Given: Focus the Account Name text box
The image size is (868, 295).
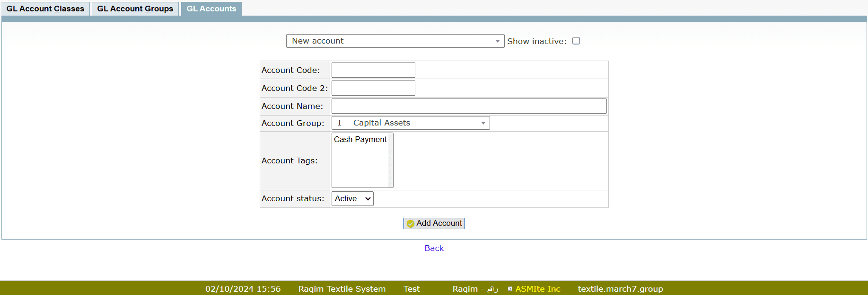Looking at the screenshot, I should (x=469, y=106).
